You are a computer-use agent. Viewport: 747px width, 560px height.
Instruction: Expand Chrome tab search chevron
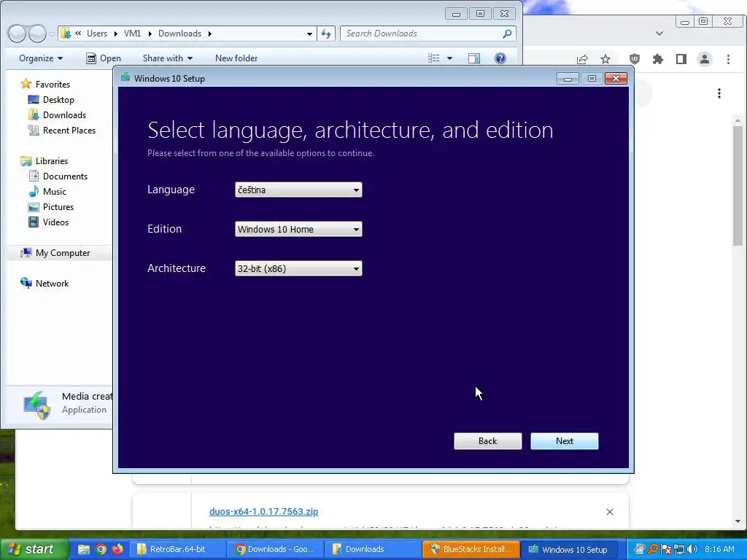tap(659, 34)
